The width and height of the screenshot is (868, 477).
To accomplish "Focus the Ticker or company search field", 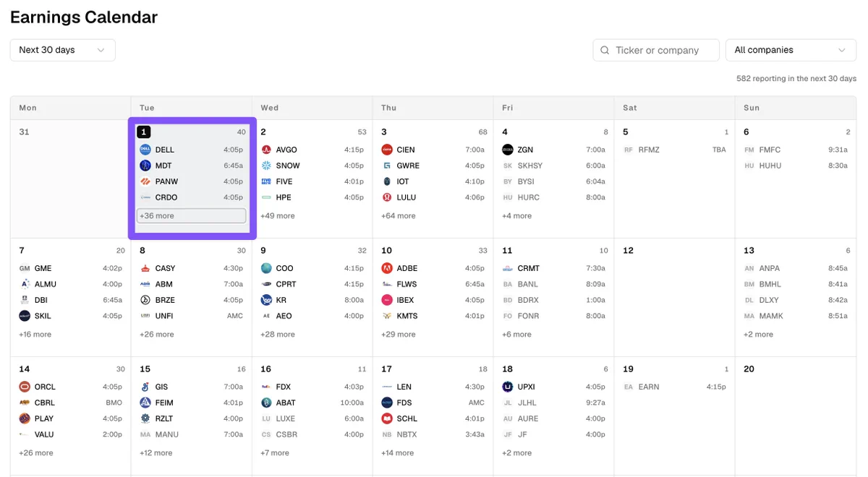I will (656, 50).
